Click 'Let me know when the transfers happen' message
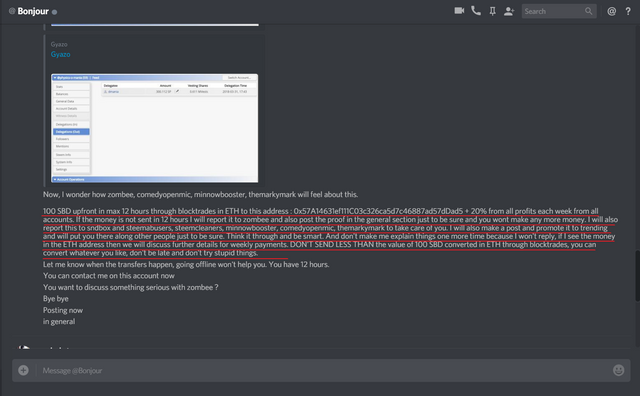 (x=186, y=265)
